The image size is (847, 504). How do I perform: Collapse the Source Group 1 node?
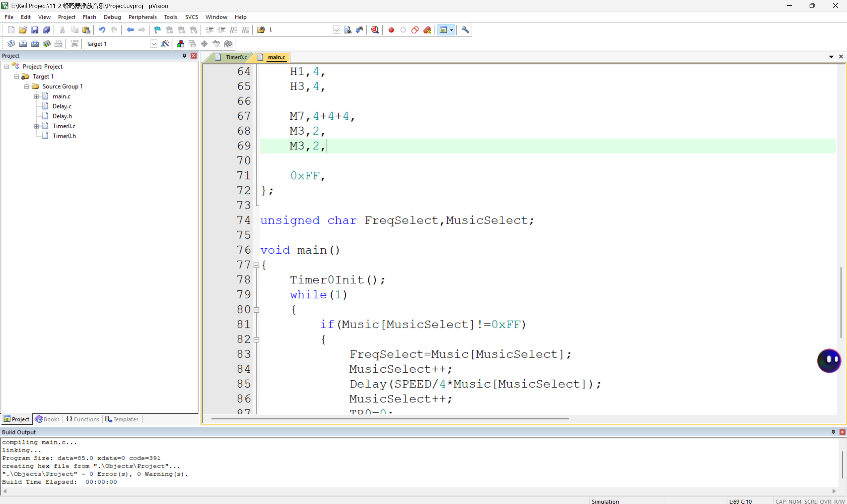pyautogui.click(x=26, y=86)
